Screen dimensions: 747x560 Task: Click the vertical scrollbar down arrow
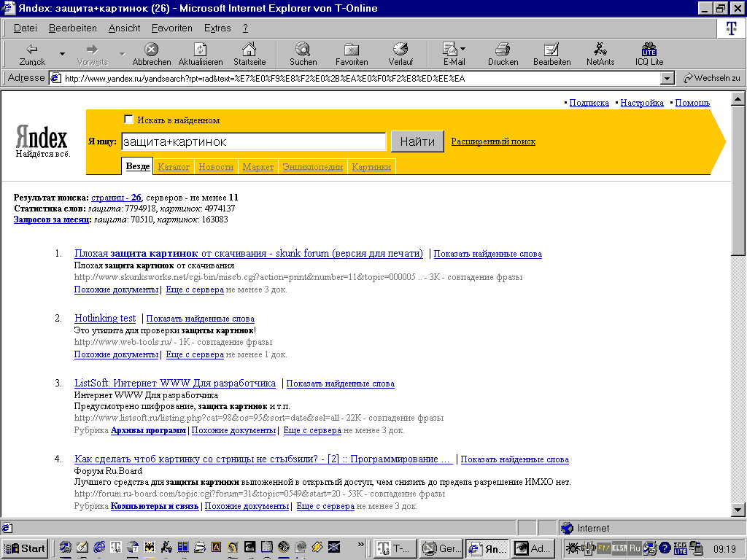coord(738,510)
